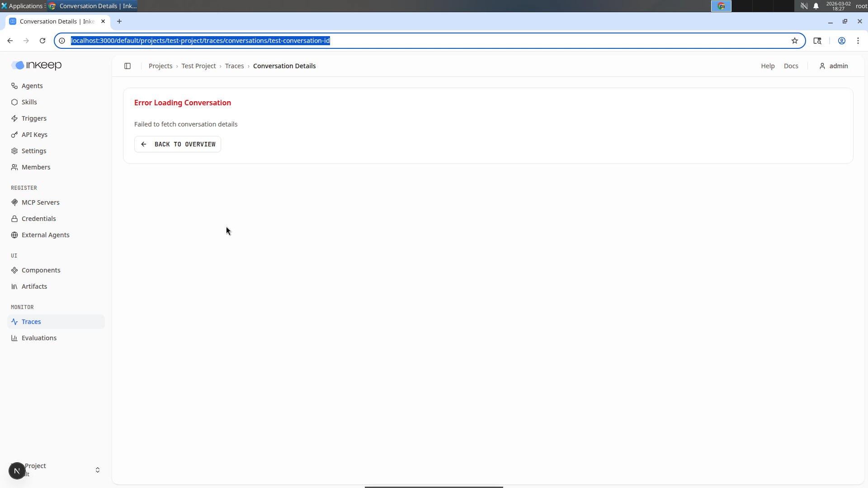Open the Docs link
868x488 pixels.
[791, 66]
